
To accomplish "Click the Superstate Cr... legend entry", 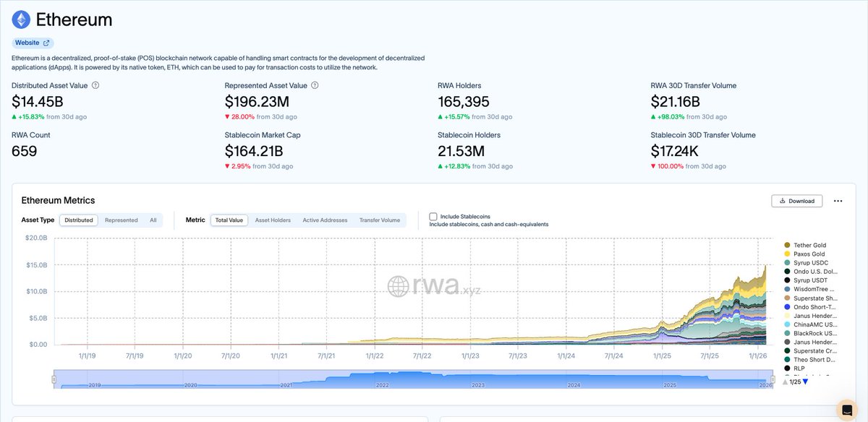I will (810, 350).
